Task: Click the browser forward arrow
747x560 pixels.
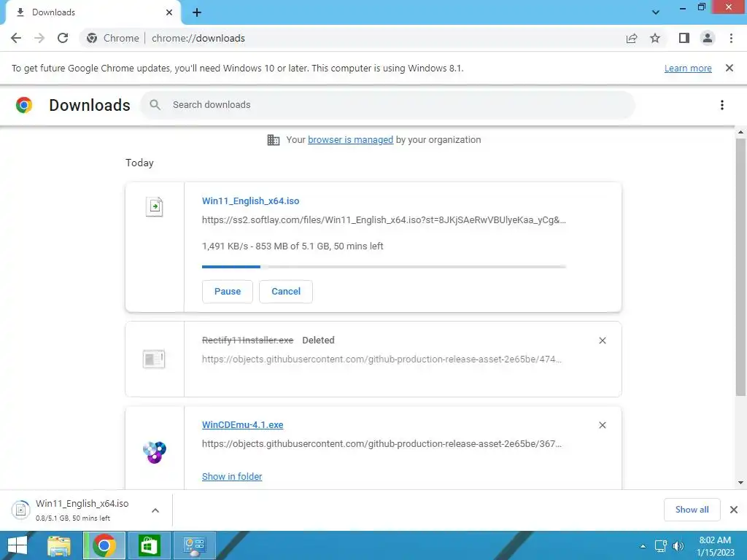Action: pos(39,38)
